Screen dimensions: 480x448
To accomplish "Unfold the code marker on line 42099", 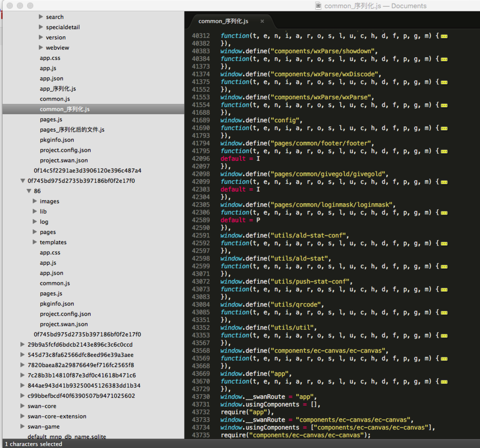I will [x=444, y=182].
